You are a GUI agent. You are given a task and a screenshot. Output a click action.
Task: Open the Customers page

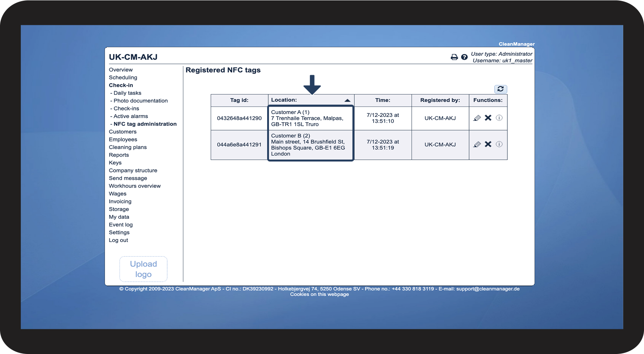(122, 132)
